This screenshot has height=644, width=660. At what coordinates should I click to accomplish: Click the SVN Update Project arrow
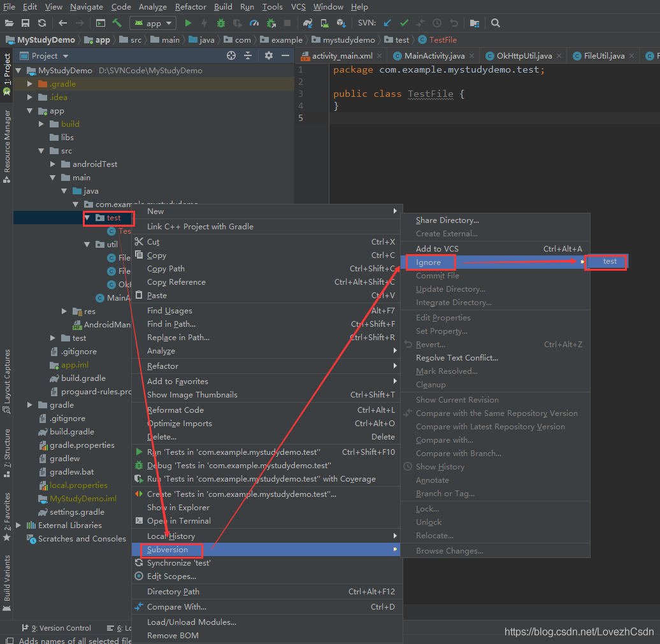click(x=387, y=23)
